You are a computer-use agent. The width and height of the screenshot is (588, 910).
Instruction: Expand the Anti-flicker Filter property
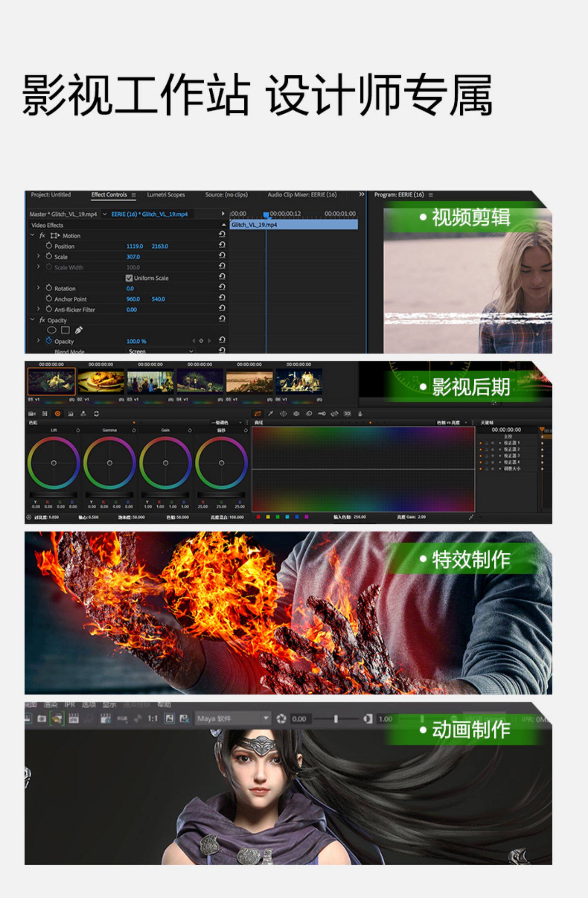click(38, 309)
